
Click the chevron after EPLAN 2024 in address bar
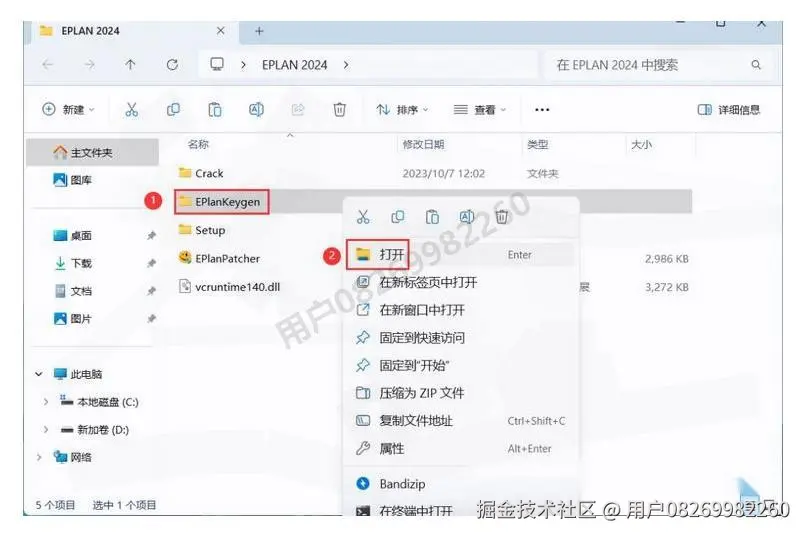pyautogui.click(x=346, y=65)
